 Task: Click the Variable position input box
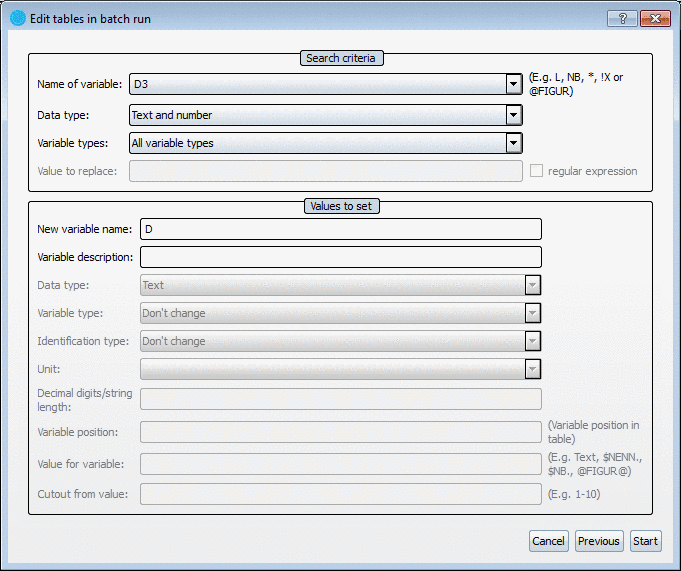pyautogui.click(x=340, y=432)
